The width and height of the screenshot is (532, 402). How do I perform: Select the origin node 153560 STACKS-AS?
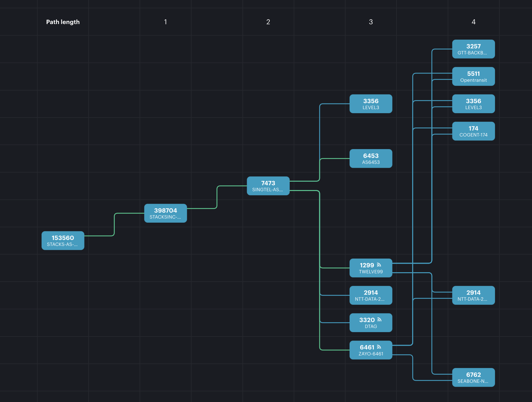click(63, 241)
